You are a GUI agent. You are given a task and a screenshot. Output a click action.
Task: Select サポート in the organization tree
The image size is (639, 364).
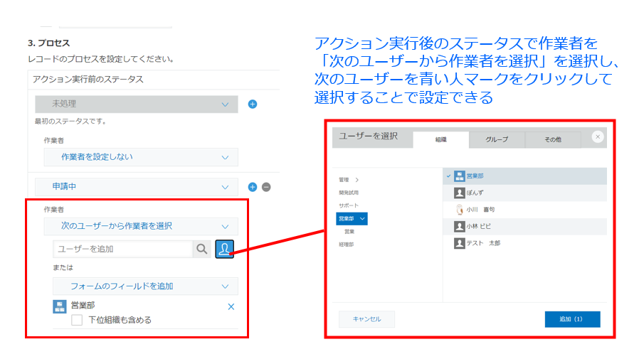349,205
